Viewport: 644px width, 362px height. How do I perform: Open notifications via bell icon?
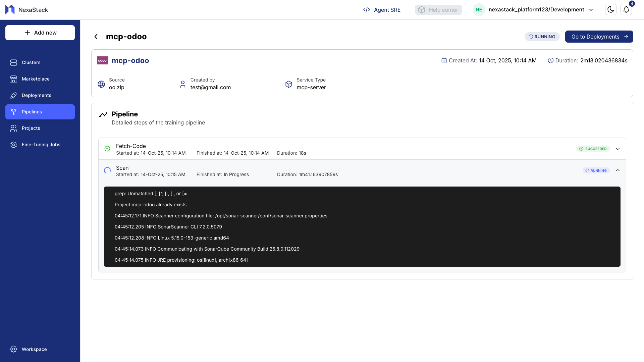pyautogui.click(x=626, y=9)
